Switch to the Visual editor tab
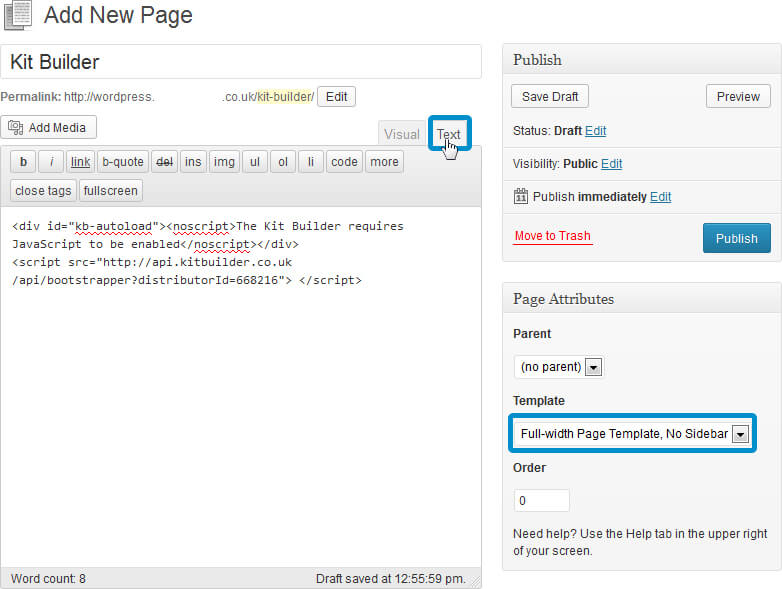This screenshot has width=782, height=589. 401,134
